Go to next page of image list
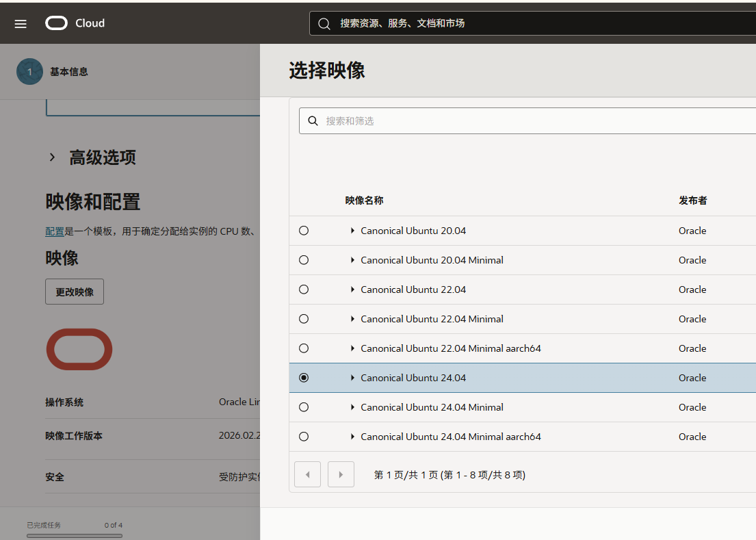Viewport: 756px width, 540px height. (341, 474)
